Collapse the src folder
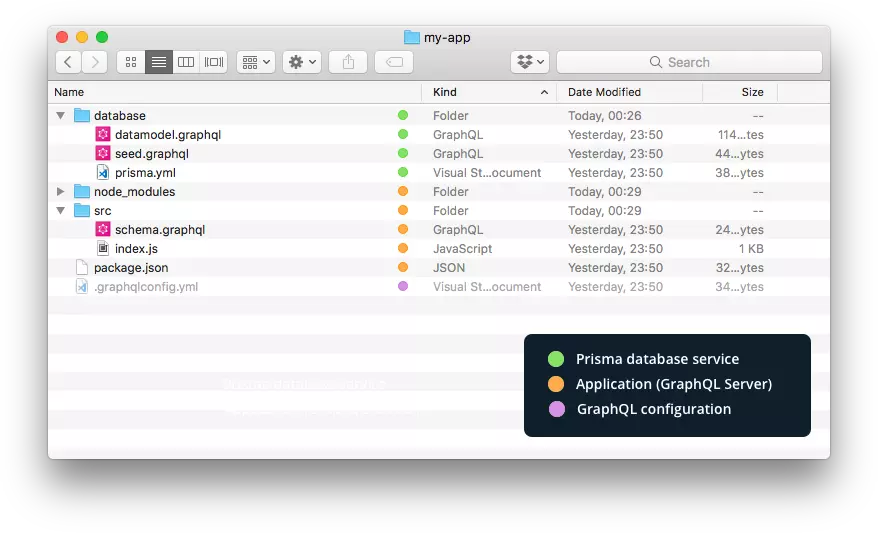This screenshot has width=878, height=533. [60, 211]
